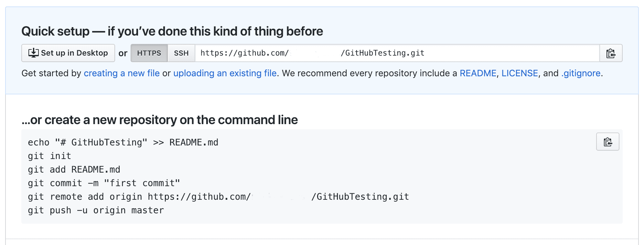The image size is (644, 245).
Task: Click the SSH option in the protocol selector
Action: pos(181,53)
